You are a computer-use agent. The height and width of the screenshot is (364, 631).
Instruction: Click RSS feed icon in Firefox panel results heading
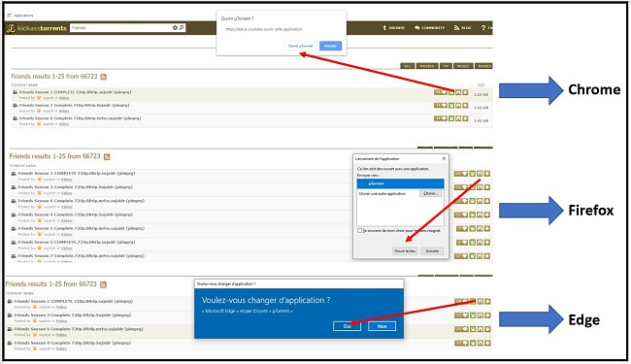tap(107, 157)
